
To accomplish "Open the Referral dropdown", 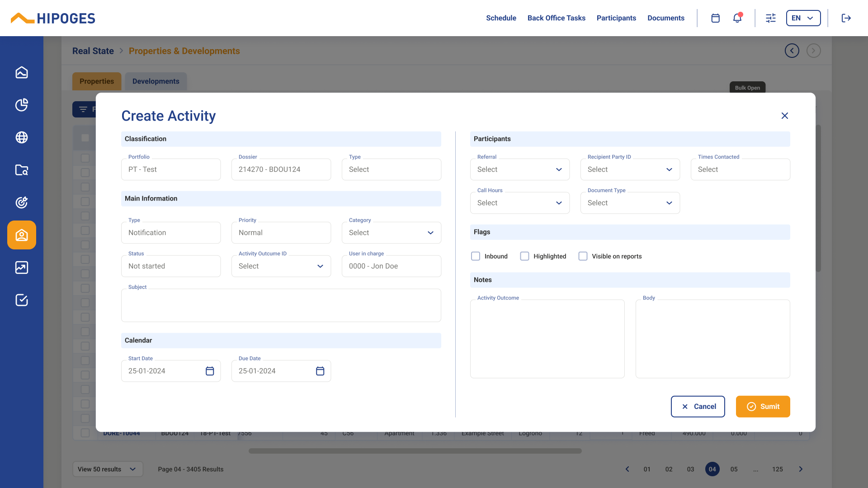I will [x=519, y=169].
